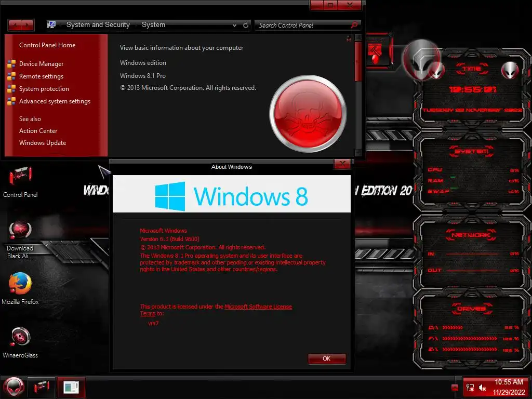Screen dimensions: 532x399
Task: Click the TIME gadget header
Action: click(472, 69)
